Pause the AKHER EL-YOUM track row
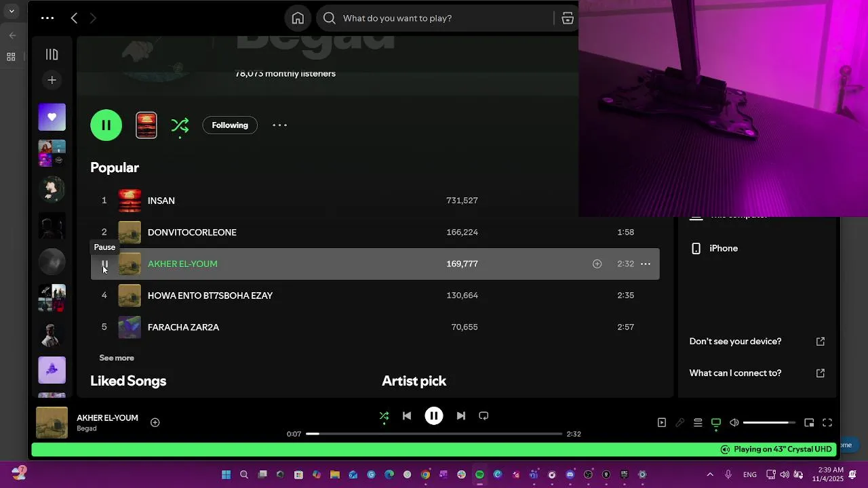 [x=104, y=264]
